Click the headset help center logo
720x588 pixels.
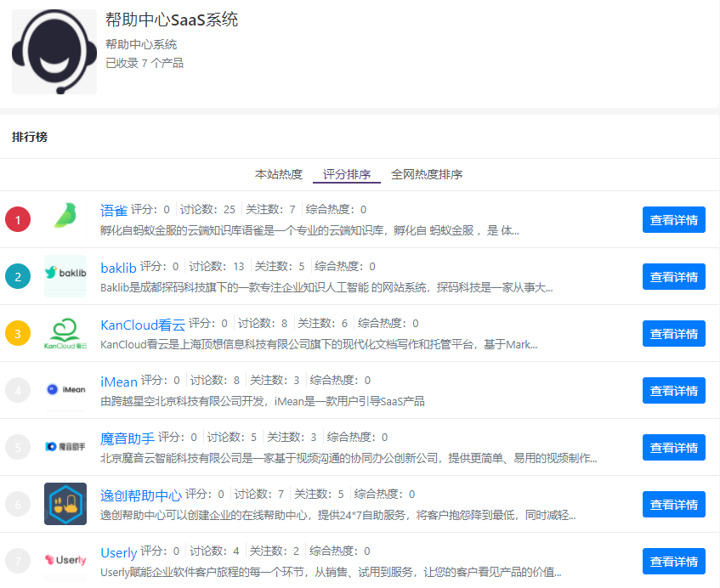click(x=54, y=52)
